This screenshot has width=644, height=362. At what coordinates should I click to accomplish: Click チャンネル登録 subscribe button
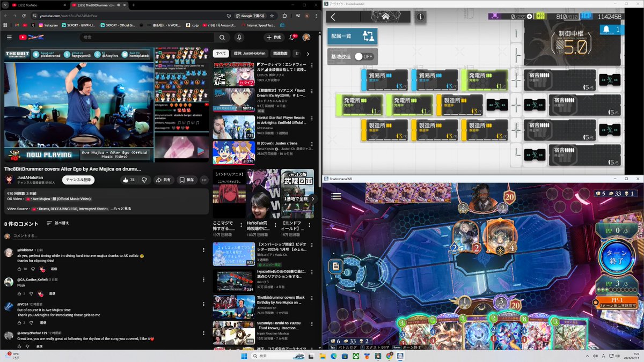(78, 180)
